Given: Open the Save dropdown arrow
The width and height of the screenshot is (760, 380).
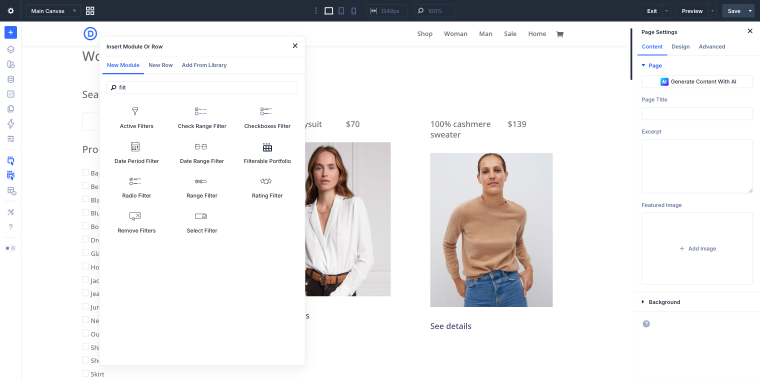Looking at the screenshot, I should click(x=750, y=11).
